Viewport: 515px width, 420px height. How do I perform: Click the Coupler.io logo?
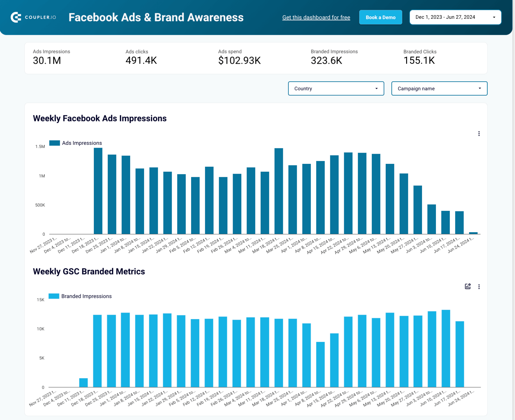[33, 17]
